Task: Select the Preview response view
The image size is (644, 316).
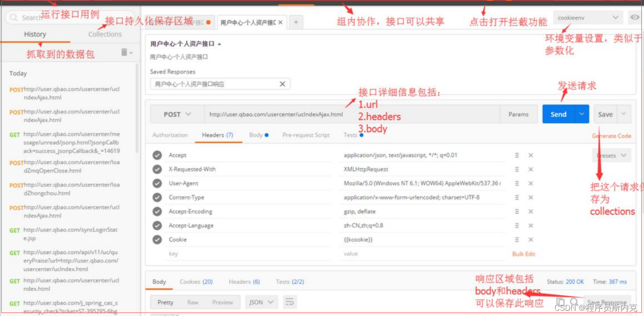Action: [x=222, y=302]
